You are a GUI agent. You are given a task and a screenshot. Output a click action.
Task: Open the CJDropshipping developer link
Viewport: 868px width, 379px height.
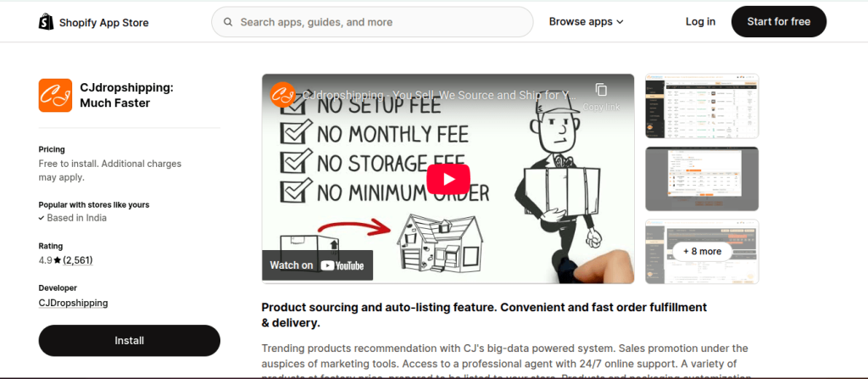pos(73,303)
